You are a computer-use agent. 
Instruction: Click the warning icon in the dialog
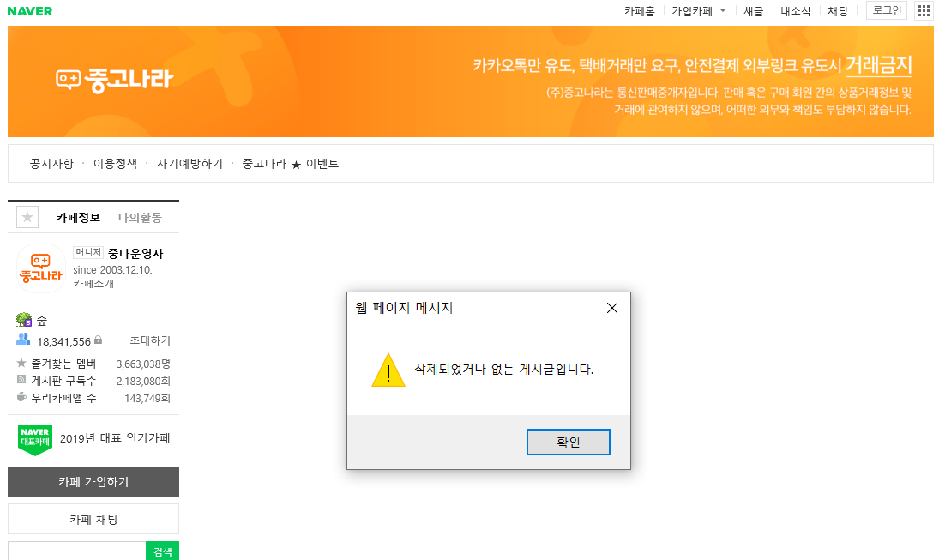point(388,370)
